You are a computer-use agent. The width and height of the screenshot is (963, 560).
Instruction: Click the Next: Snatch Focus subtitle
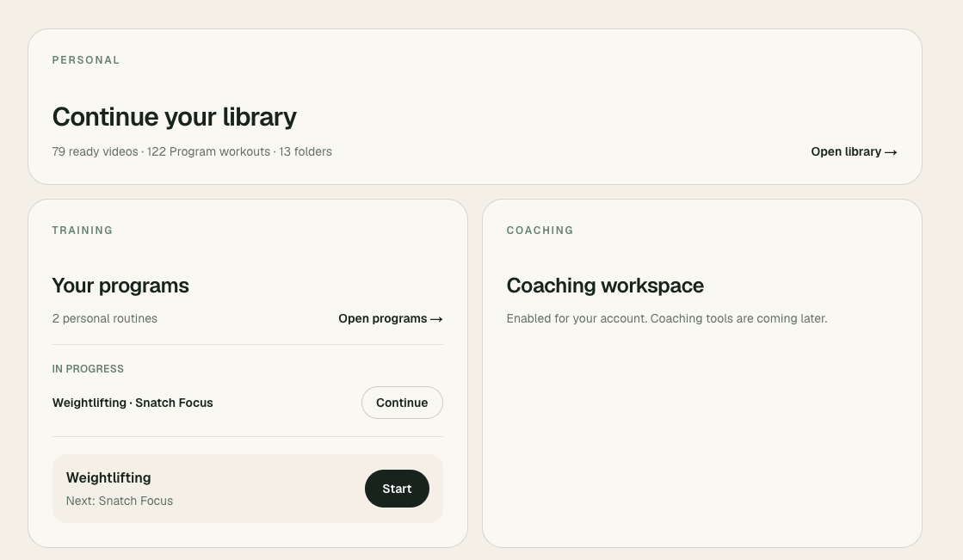coord(119,501)
